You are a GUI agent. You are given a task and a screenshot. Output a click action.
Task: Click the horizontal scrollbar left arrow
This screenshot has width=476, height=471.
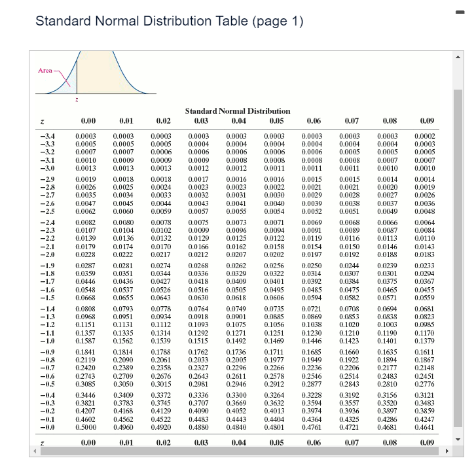pos(35,451)
